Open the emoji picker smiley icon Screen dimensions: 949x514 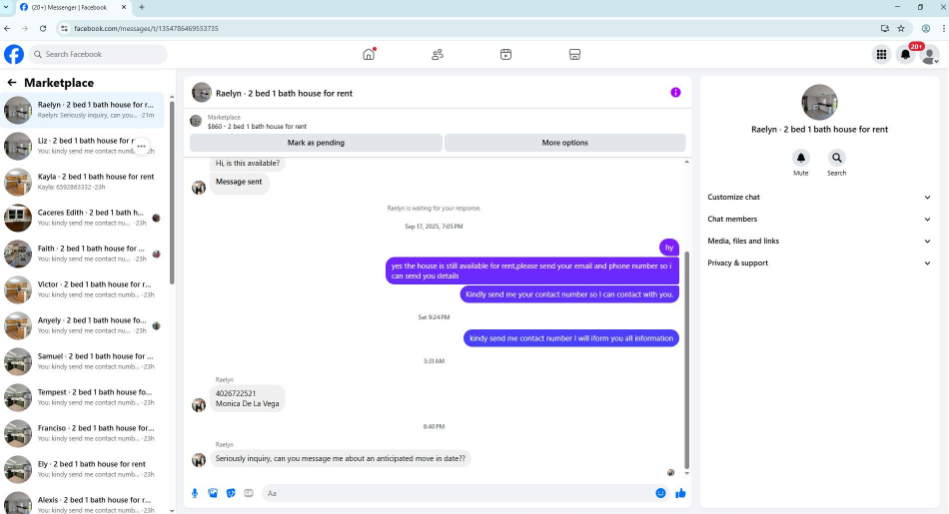[x=660, y=493]
